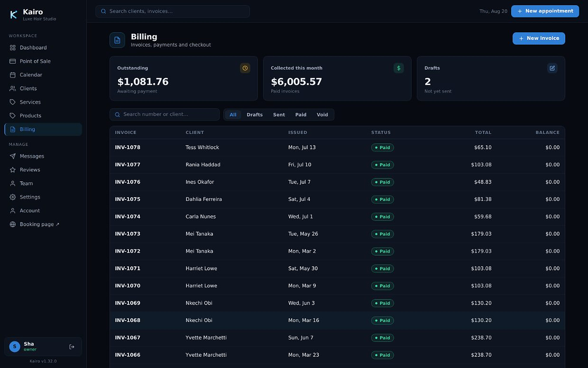Click the Balance column header
Screen dimensions: 588x368
[x=547, y=132]
